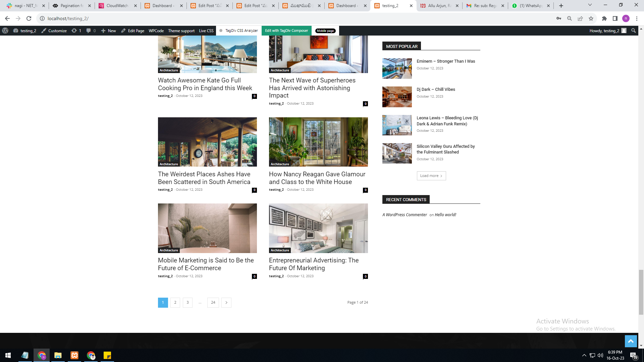Switch to the CloudWatch tab
Image resolution: width=644 pixels, height=362 pixels.
pos(117,6)
